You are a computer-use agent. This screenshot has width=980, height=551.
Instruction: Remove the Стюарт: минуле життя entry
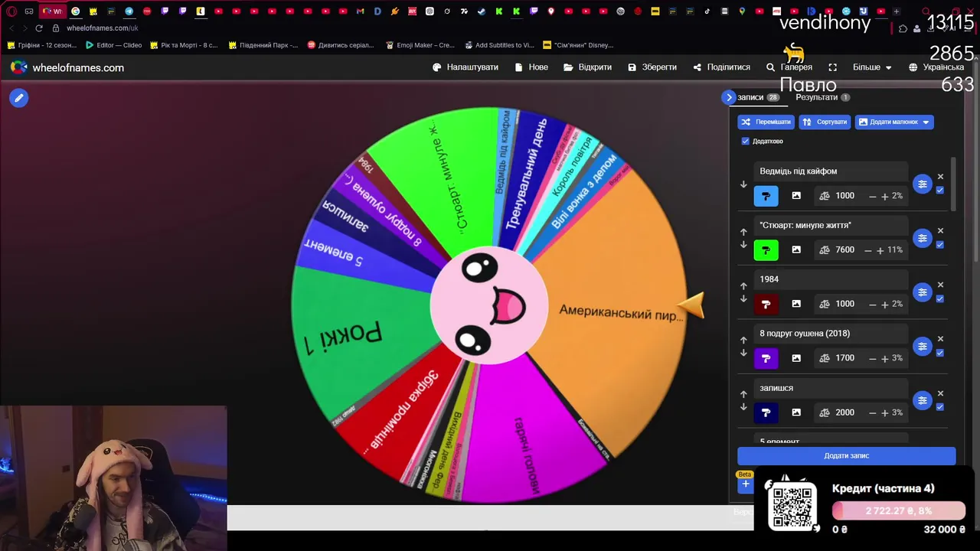[940, 230]
